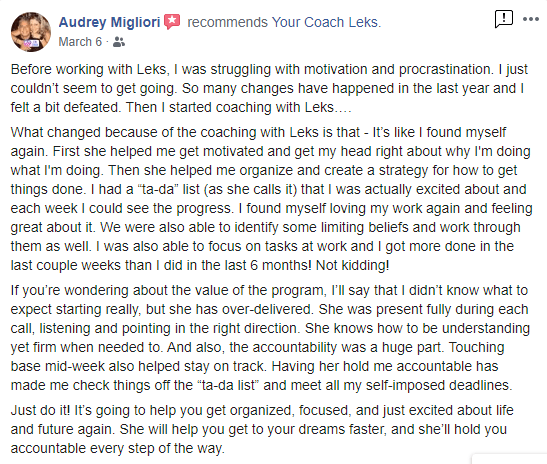
Task: Click the phrase "Not kidding!" in review
Action: [352, 265]
